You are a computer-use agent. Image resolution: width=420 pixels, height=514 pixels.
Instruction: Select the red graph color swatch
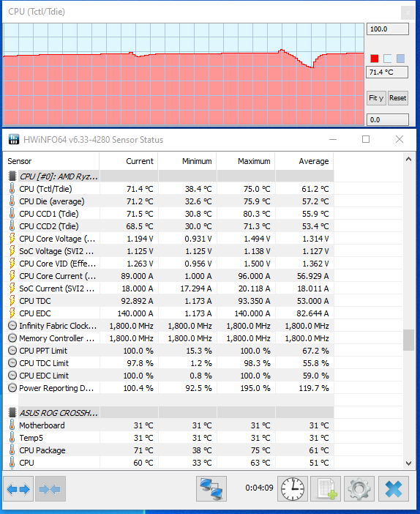point(374,59)
